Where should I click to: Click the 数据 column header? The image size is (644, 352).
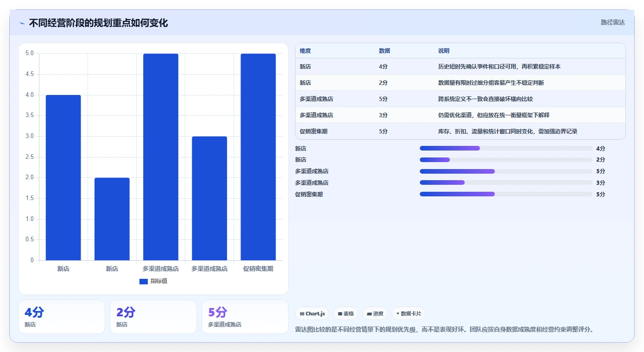pos(385,51)
